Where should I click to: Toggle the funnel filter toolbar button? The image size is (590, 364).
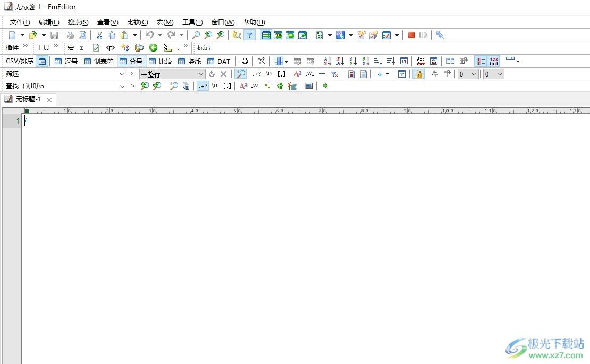tap(249, 36)
